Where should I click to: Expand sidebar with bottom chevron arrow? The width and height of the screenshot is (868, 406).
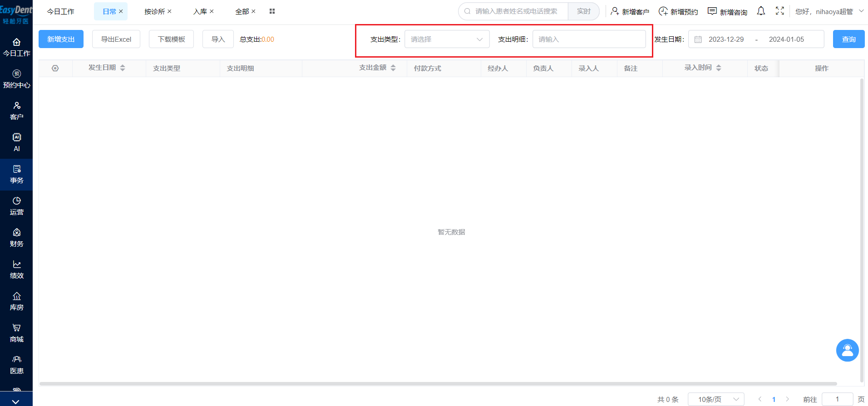(16, 401)
